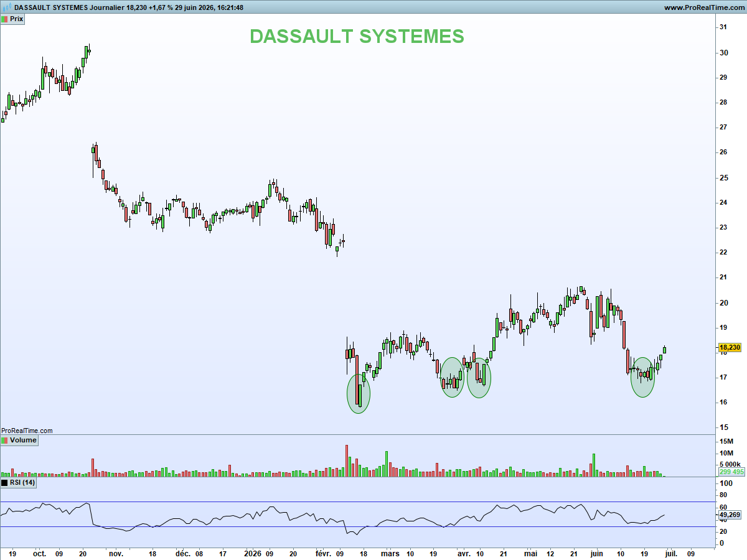Click the 21 label on price axis
The image size is (747, 560).
point(724,278)
